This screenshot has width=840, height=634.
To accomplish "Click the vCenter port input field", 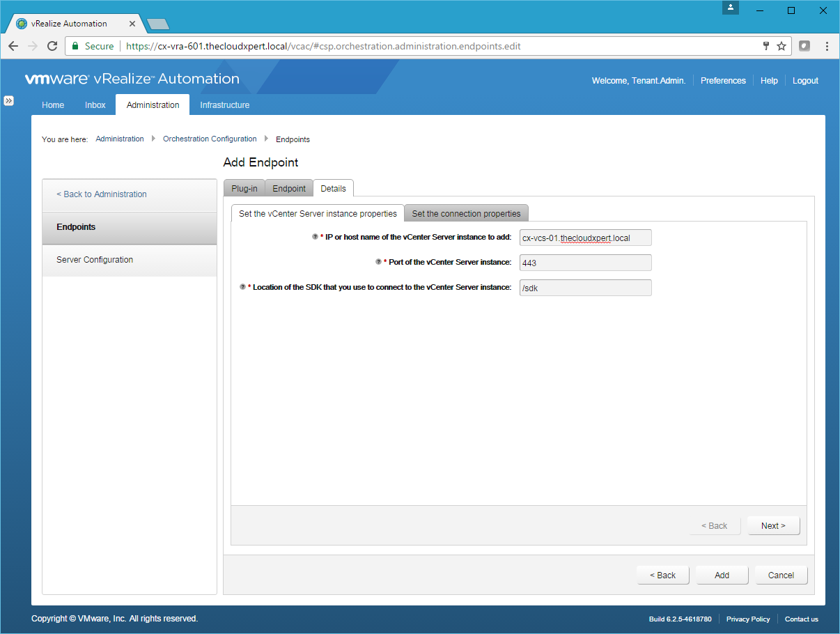I will [585, 263].
